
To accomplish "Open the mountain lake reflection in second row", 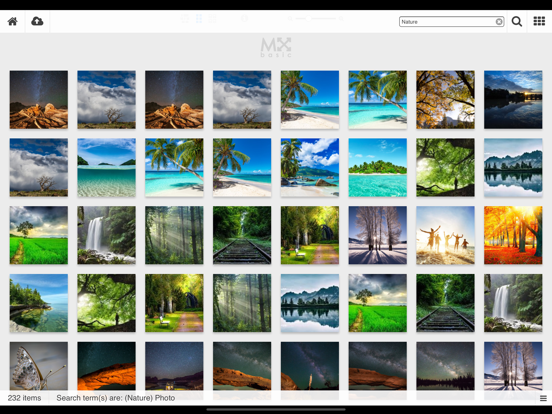I will pos(513,168).
